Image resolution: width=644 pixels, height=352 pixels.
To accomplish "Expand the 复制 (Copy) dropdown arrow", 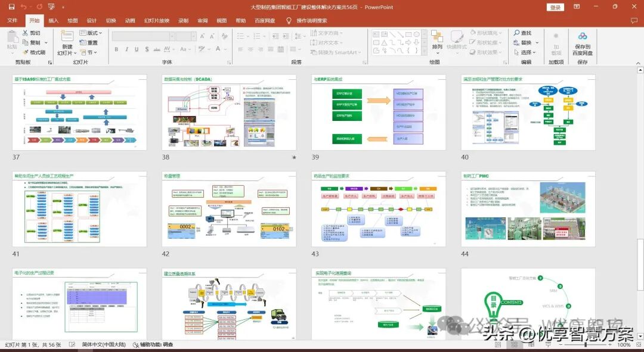I will [x=46, y=43].
